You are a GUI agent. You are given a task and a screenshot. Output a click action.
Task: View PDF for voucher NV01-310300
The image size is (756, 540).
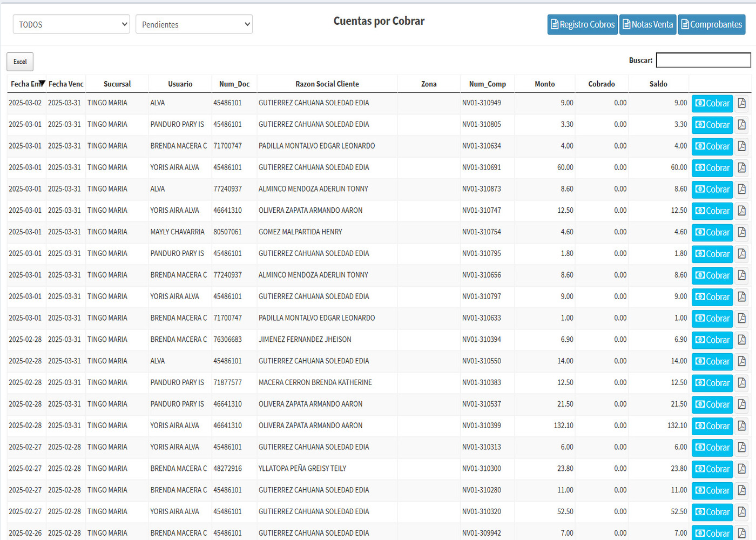pyautogui.click(x=741, y=469)
